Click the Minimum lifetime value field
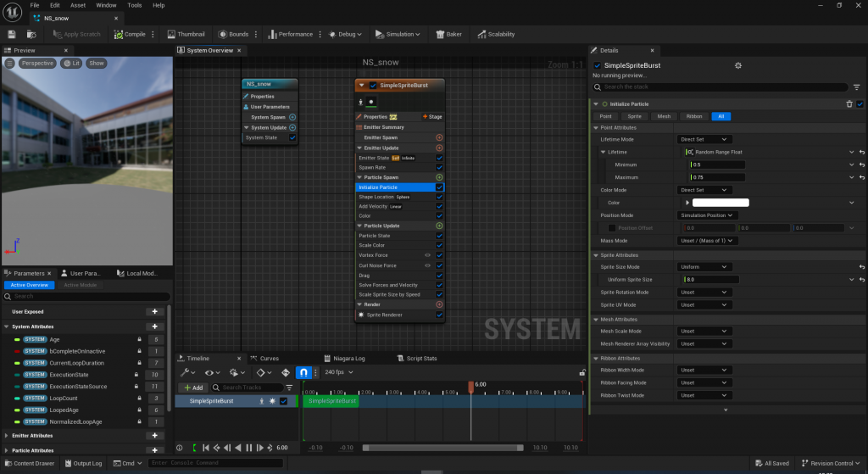 coord(717,165)
